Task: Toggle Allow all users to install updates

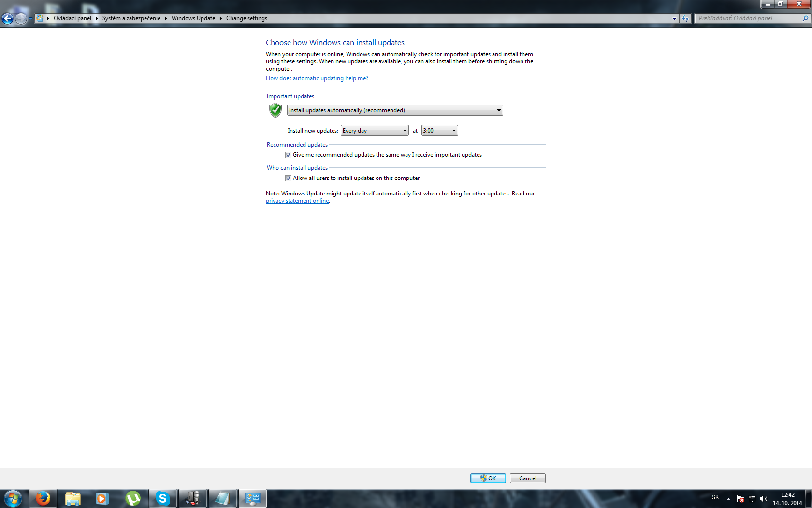Action: (288, 179)
